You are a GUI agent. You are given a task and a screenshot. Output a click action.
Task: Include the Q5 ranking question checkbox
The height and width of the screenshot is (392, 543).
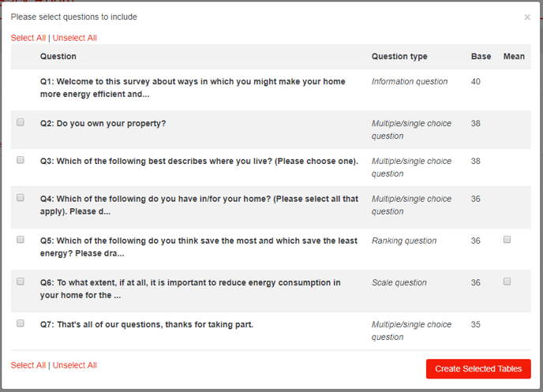tap(21, 240)
